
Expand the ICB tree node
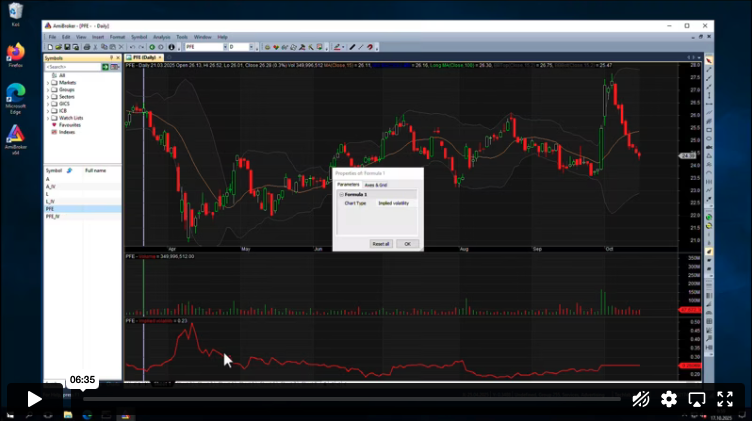pyautogui.click(x=48, y=111)
